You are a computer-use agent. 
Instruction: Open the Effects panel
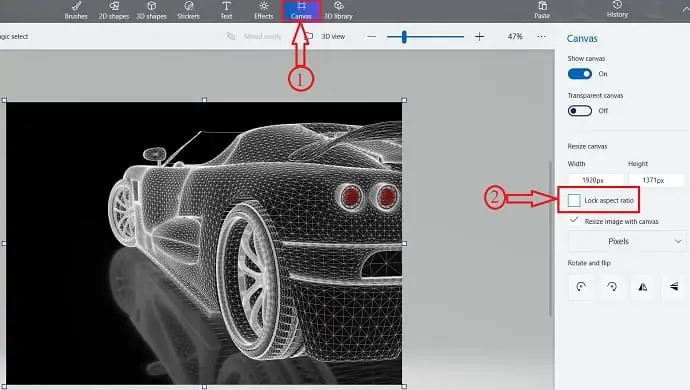(x=264, y=11)
